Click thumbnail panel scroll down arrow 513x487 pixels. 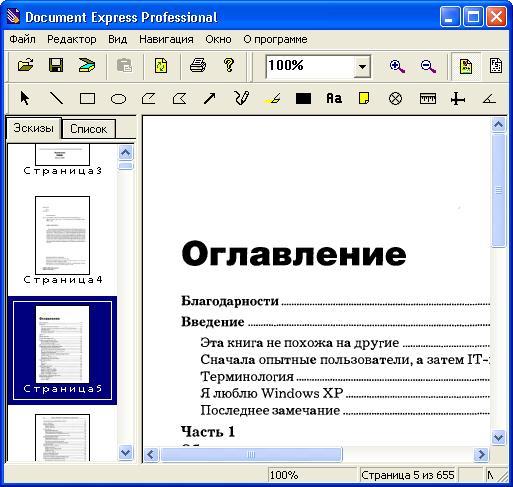click(126, 453)
